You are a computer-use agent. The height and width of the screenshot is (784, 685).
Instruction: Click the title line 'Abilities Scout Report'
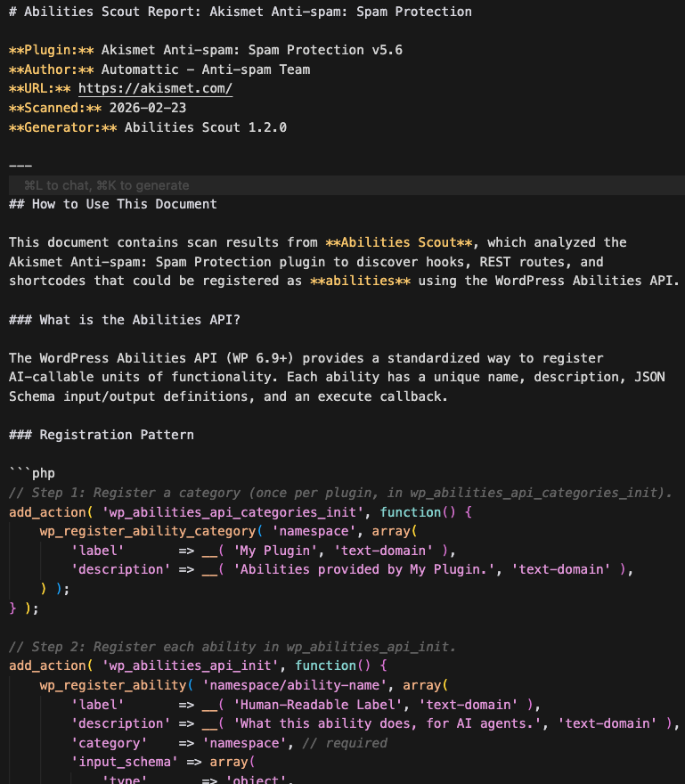coord(241,12)
